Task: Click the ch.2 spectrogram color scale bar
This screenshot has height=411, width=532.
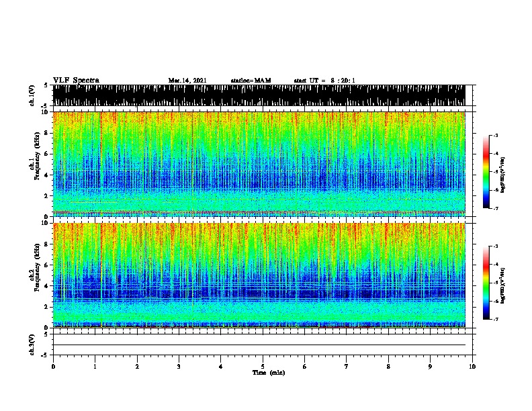Action: [486, 283]
